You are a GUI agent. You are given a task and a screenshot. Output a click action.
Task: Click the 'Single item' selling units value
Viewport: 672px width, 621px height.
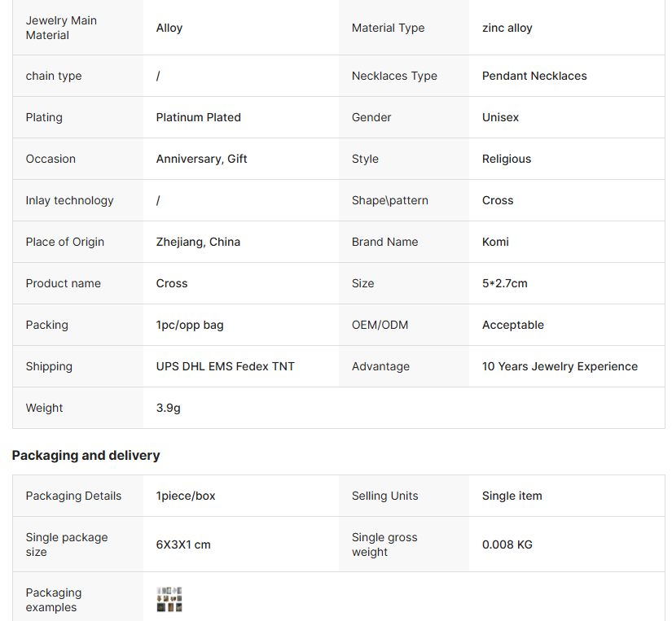pos(512,496)
